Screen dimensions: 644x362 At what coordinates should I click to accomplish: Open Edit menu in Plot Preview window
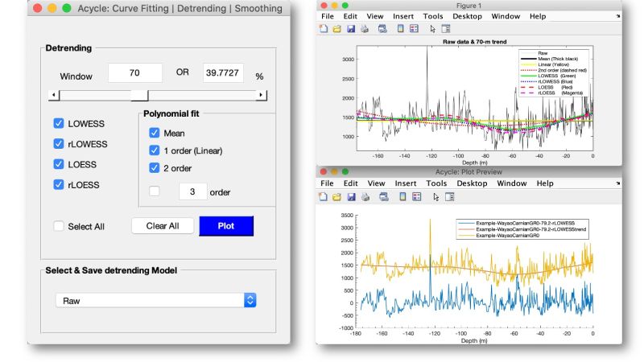351,183
